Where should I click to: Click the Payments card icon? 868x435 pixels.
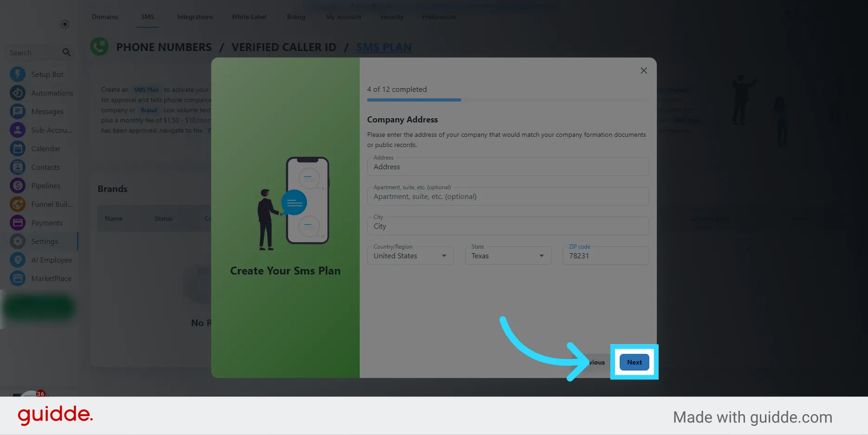(18, 223)
